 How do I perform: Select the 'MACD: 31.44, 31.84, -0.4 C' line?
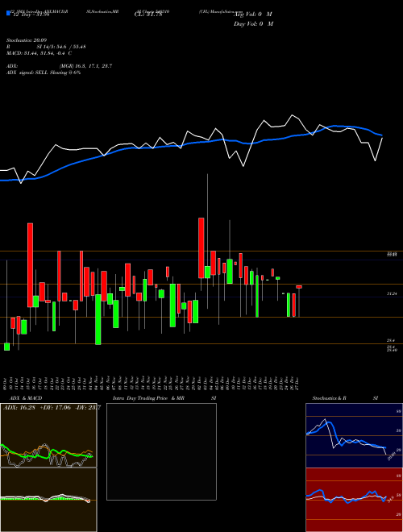(x=39, y=53)
